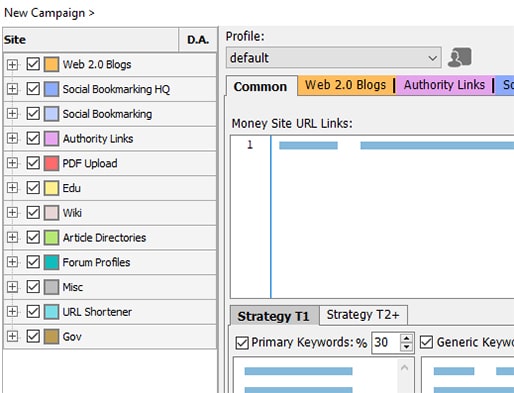This screenshot has height=393, width=514.
Task: Click the pink Authority Links swatch
Action: (51, 138)
